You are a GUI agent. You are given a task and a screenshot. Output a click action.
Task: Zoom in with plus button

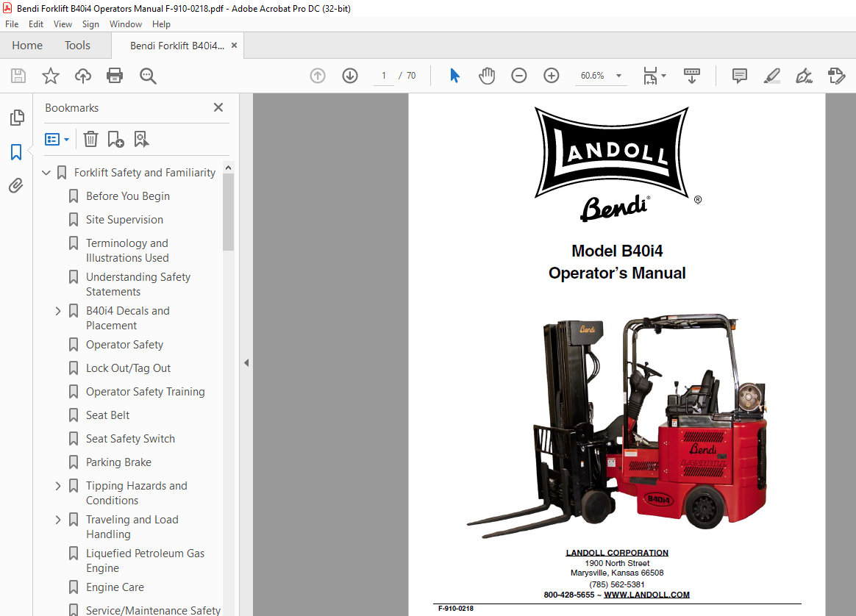pyautogui.click(x=552, y=76)
